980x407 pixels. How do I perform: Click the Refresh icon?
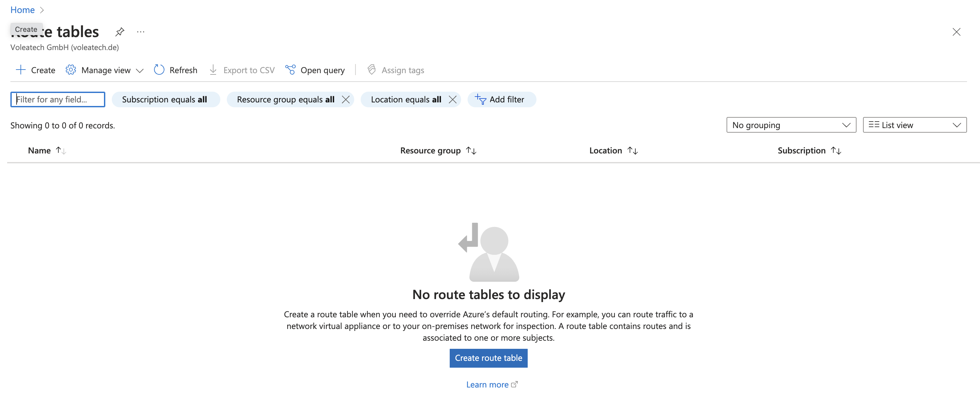click(x=159, y=70)
